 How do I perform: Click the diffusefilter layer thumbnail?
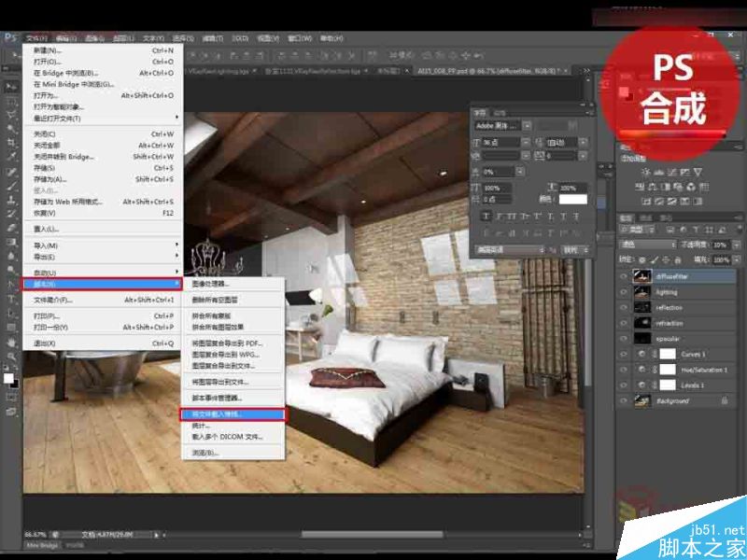coord(642,276)
